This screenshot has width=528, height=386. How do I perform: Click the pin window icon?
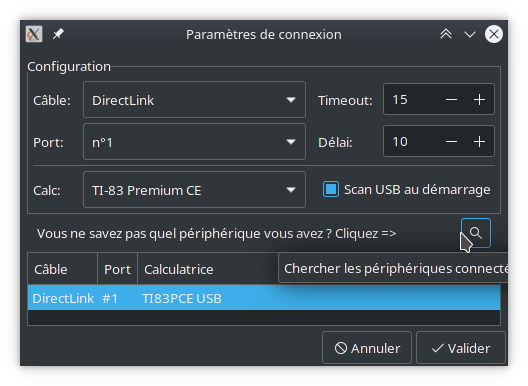coord(58,34)
